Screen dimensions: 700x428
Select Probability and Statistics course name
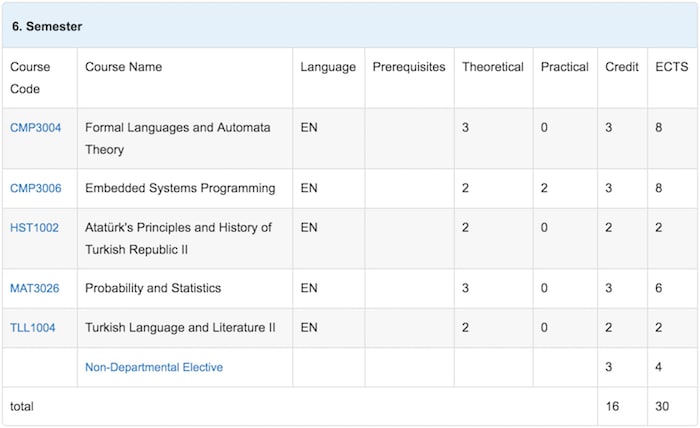click(x=153, y=288)
